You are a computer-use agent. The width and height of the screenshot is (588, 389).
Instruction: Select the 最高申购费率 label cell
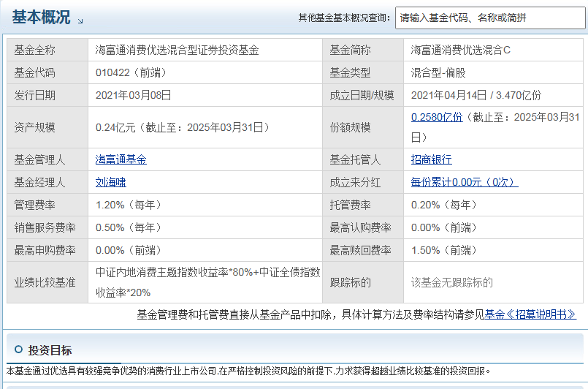tap(47, 250)
